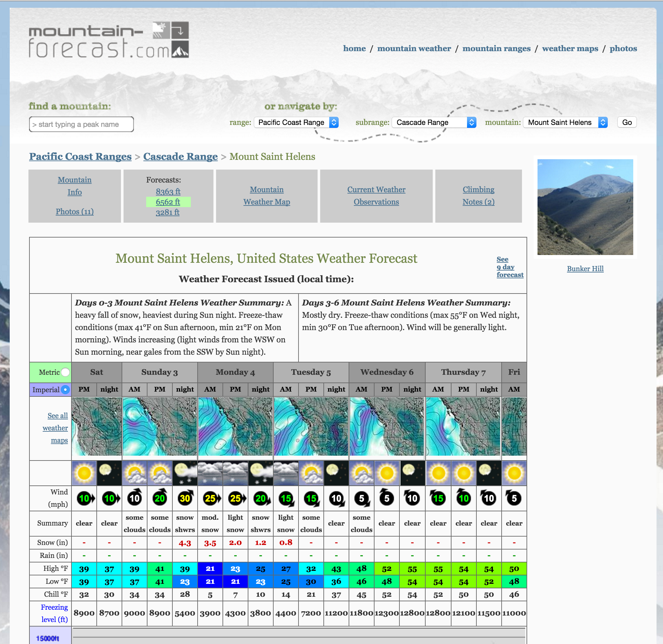Click Monday night wind 20 icon

click(262, 498)
